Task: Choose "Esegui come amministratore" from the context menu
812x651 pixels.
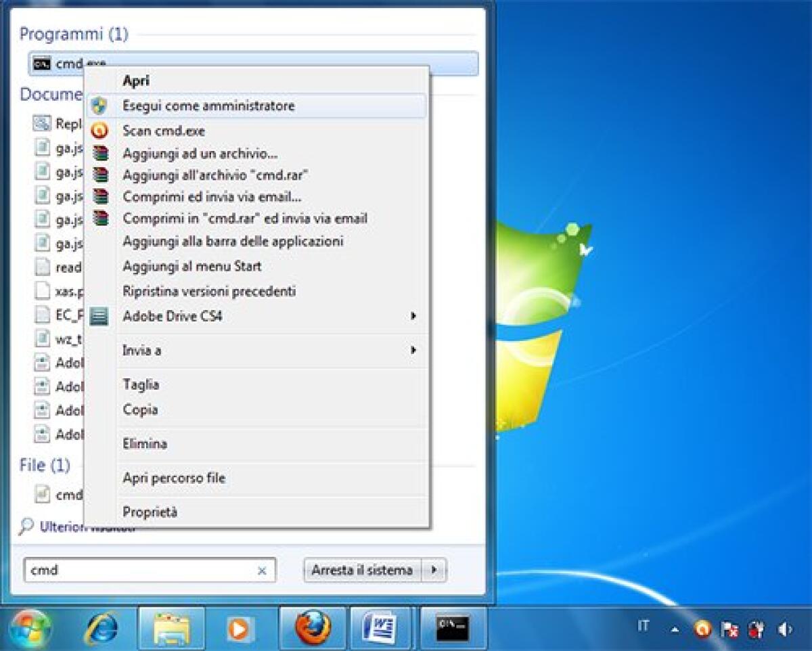Action: (x=207, y=106)
